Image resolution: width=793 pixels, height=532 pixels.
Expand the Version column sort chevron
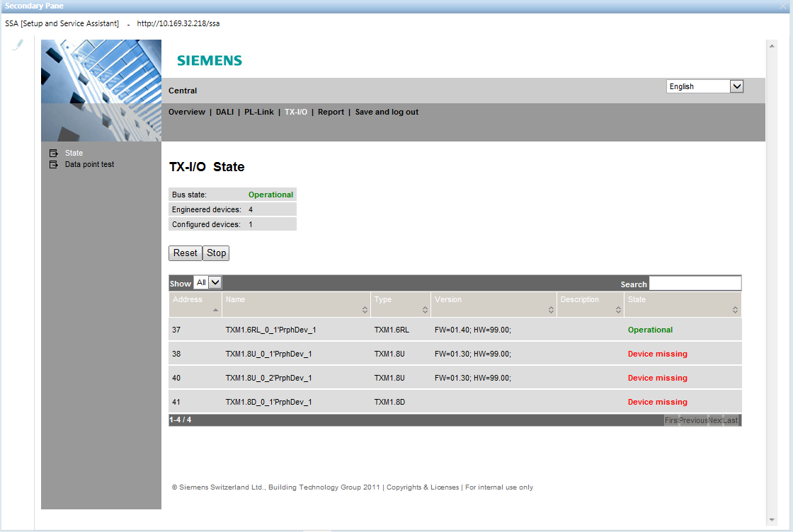coord(552,311)
